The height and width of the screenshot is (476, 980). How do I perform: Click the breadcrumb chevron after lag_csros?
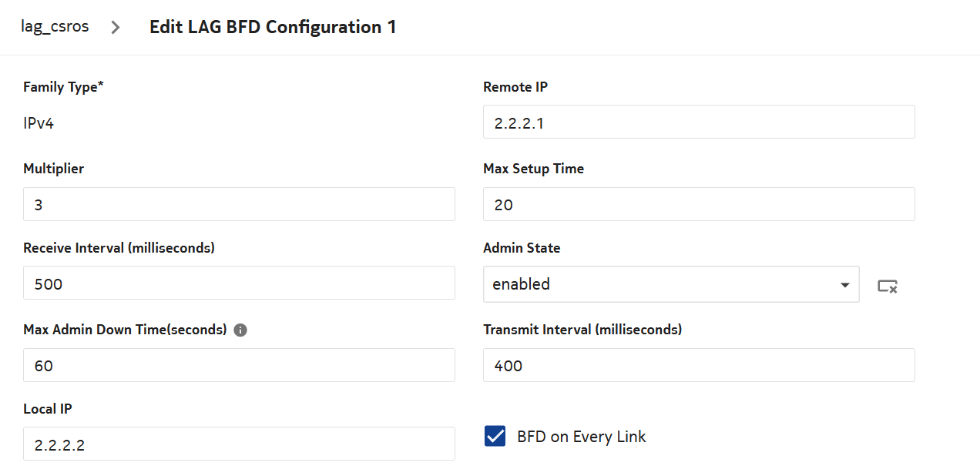116,28
